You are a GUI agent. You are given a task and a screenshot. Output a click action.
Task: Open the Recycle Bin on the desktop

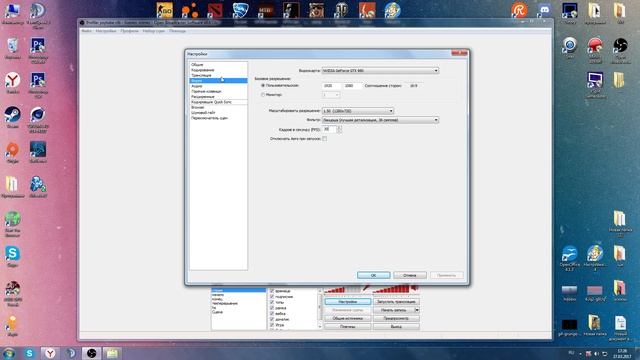[x=13, y=46]
